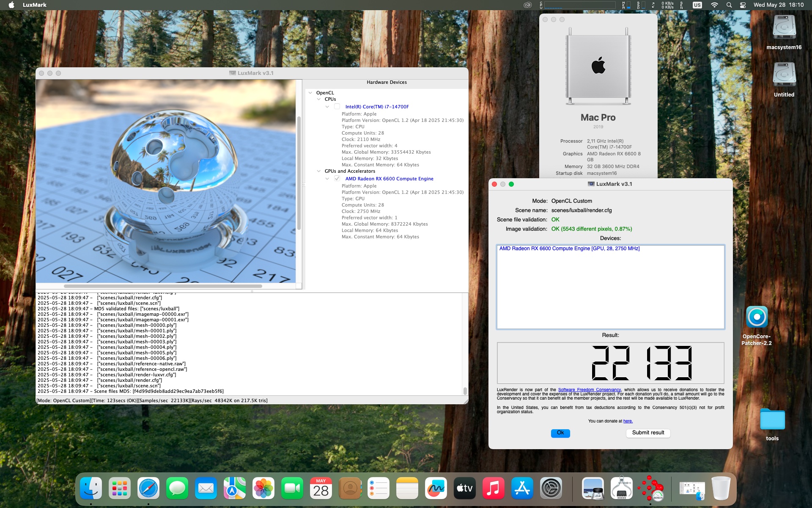Open the tools folder on the desktop
The width and height of the screenshot is (812, 508).
tap(772, 420)
